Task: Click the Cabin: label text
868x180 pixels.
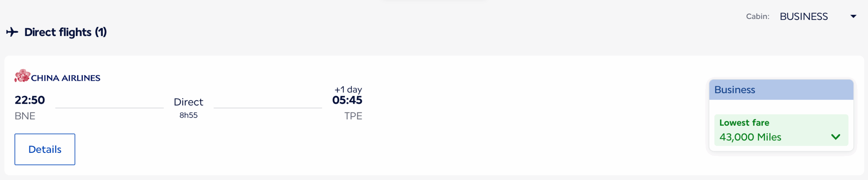Action: [757, 17]
